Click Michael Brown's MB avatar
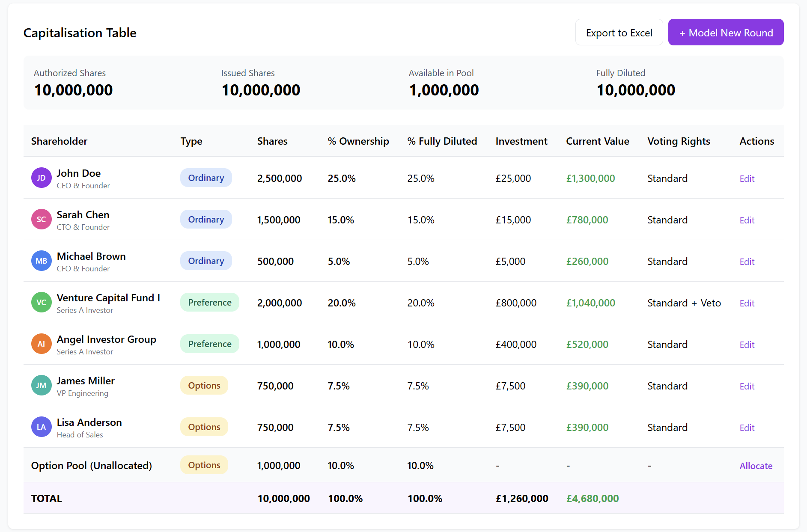807x532 pixels. [x=41, y=261]
